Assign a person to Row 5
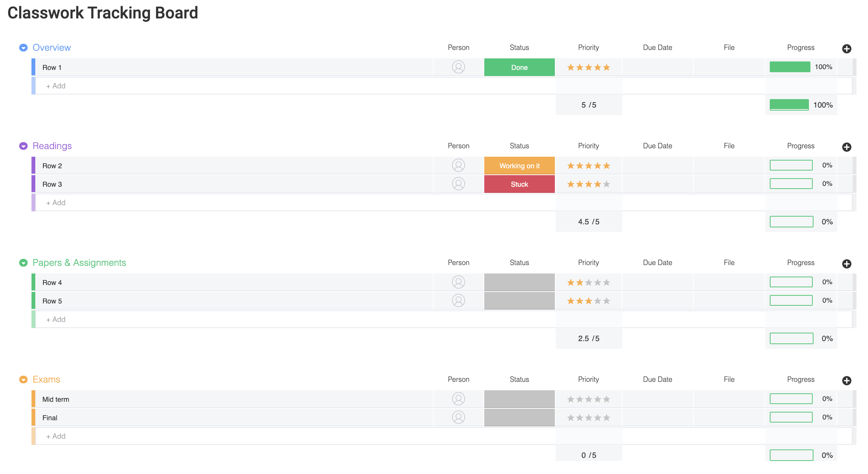Screen dimensions: 868x474 tap(459, 301)
